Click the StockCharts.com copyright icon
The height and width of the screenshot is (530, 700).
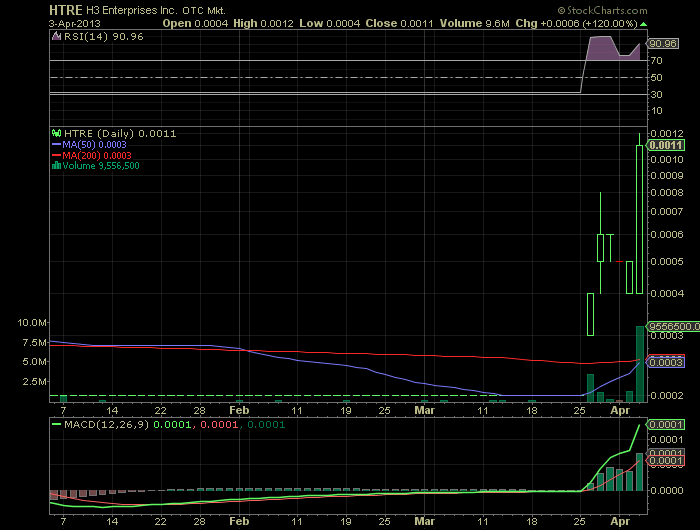point(561,10)
